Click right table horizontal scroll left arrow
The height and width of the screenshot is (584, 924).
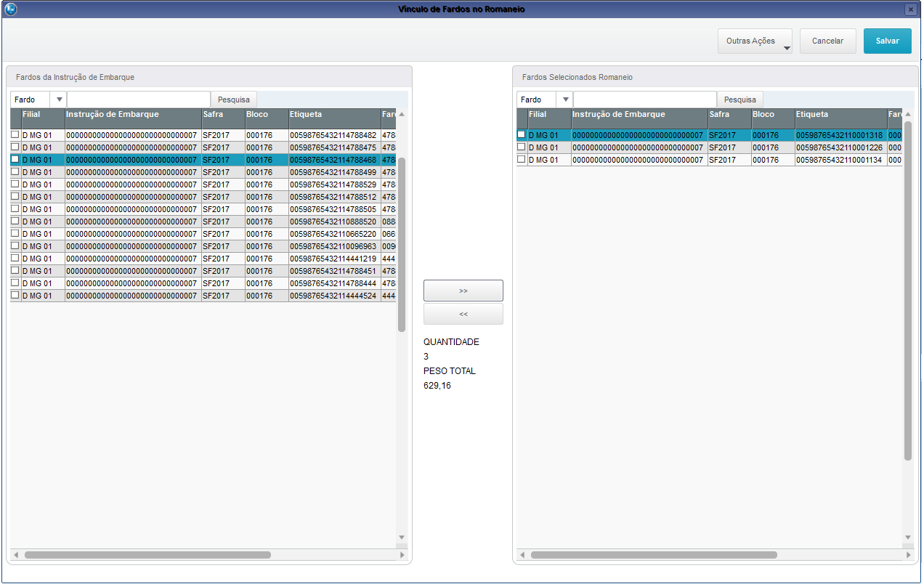tap(522, 555)
